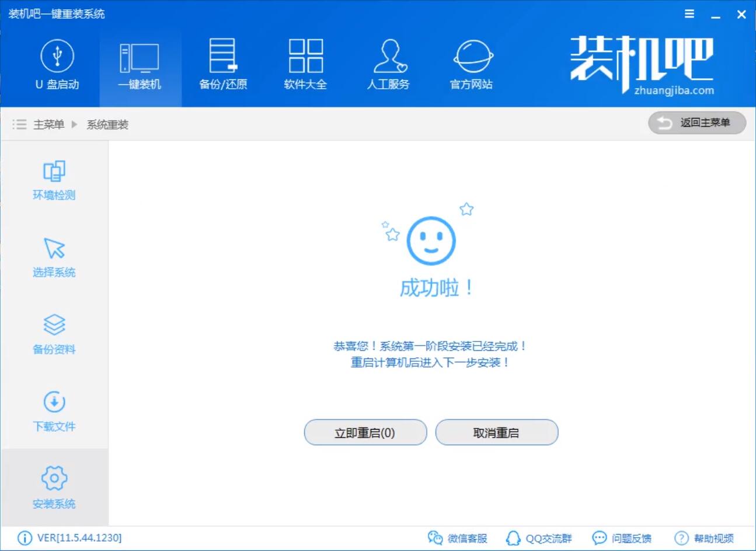Click the 环境检测 environment check sidebar icon
Screen dimensions: 756x551
(54, 180)
